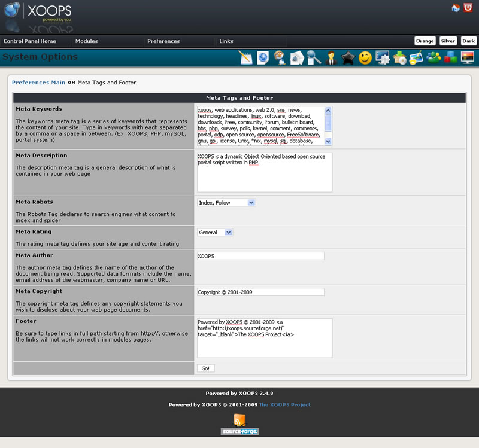Submit the form with Go! button
The image size is (479, 448).
pyautogui.click(x=205, y=368)
